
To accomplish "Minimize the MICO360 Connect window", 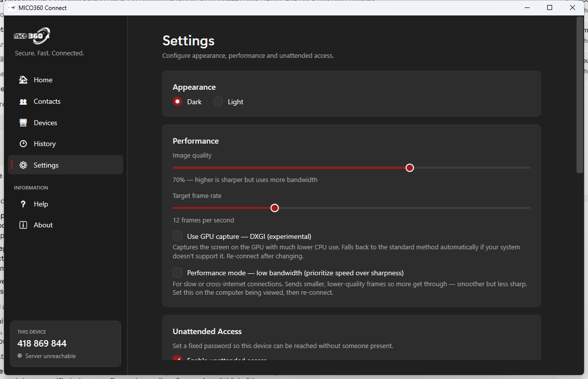I will coord(527,7).
